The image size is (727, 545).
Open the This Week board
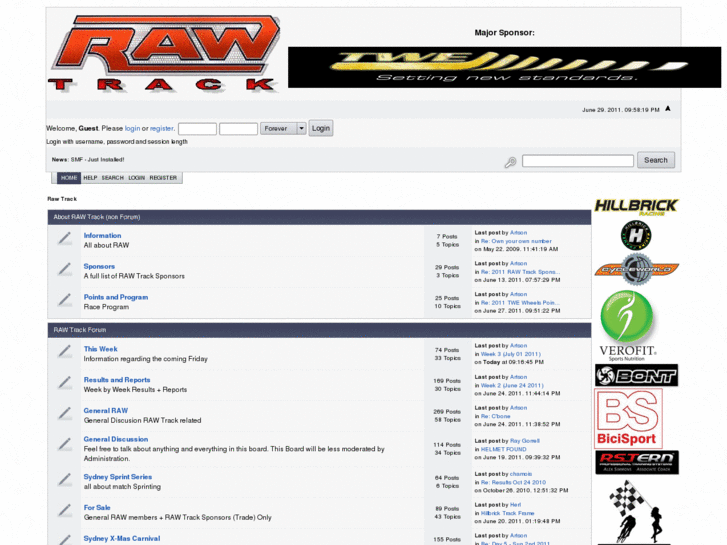101,349
